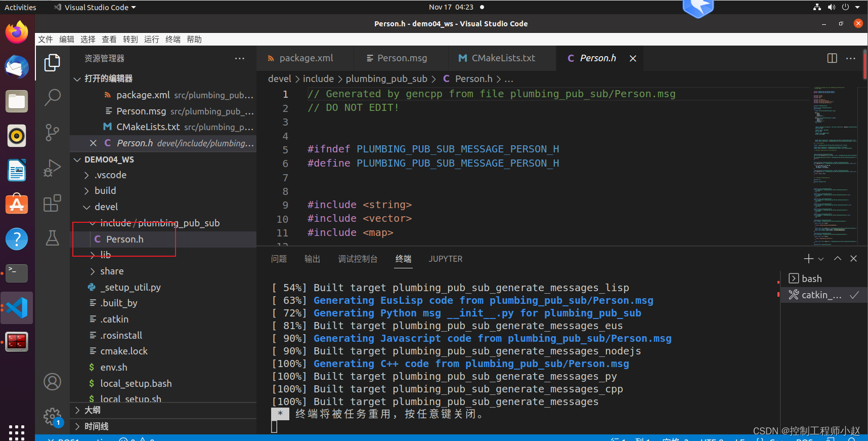Open the Manage gear settings icon

[x=52, y=417]
